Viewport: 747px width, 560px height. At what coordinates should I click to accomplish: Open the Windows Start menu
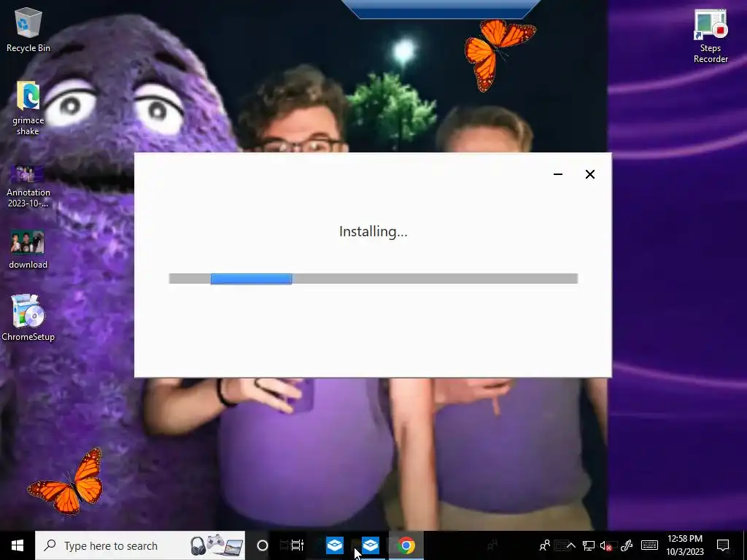pos(18,545)
